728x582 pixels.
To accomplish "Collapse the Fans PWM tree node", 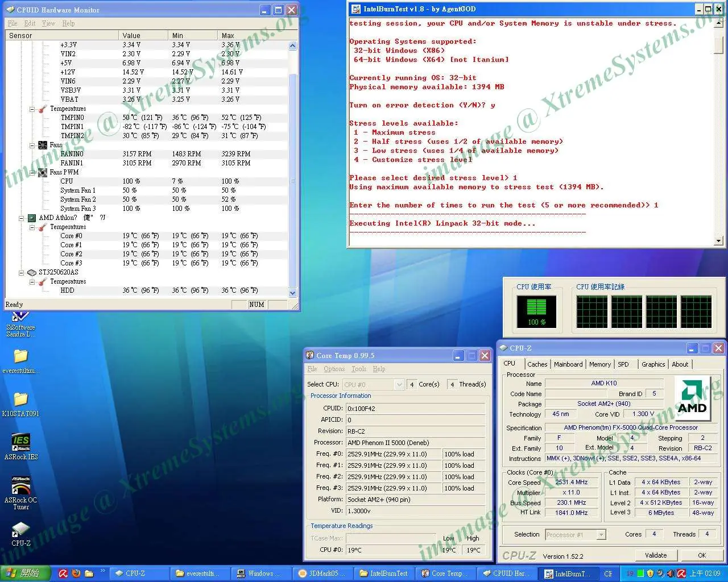I will point(32,172).
